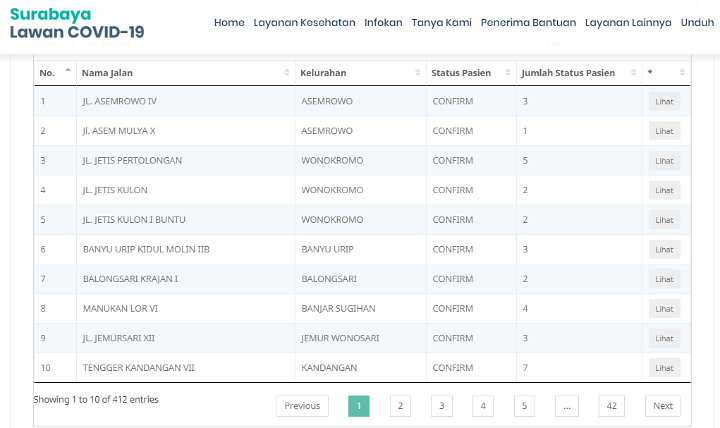Click Lihat for JL. ASEMROWO IV
This screenshot has width=720, height=428.
point(664,101)
